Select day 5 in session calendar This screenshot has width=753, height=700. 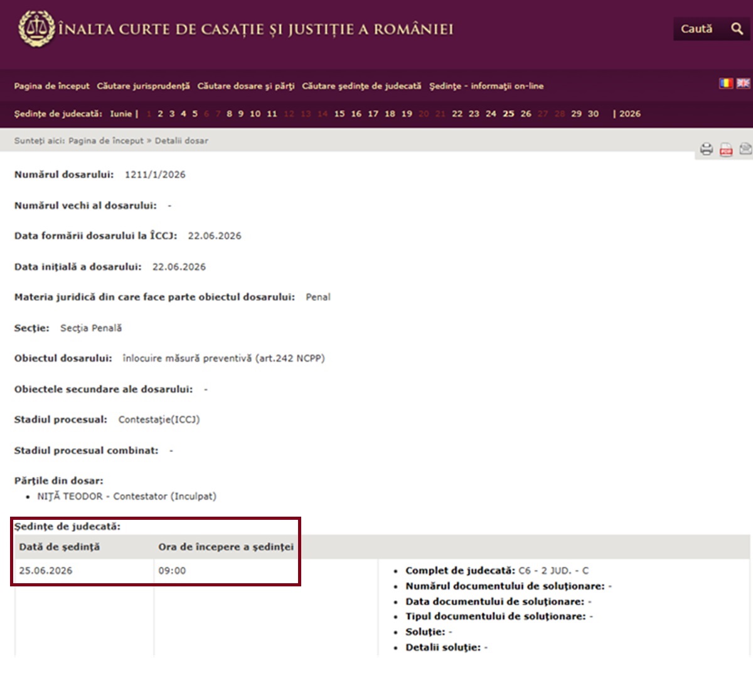[195, 114]
